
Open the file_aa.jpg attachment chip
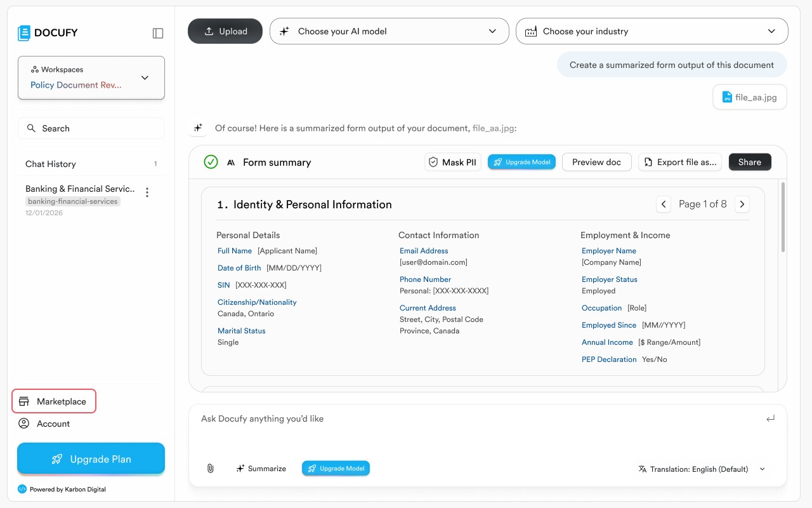coord(750,97)
